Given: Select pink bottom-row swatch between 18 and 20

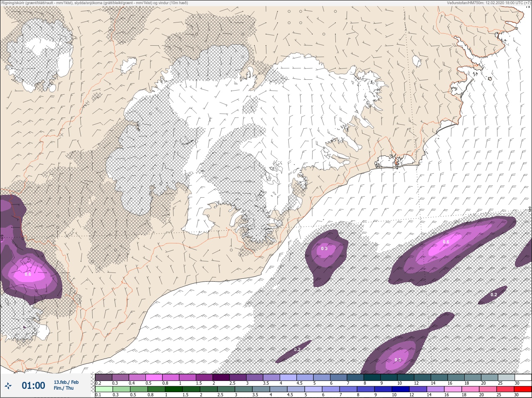Looking at the screenshot, I should (470, 390).
